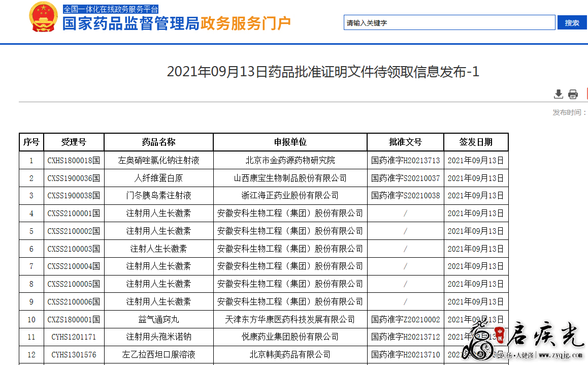The width and height of the screenshot is (588, 365).
Task: Select cell 左奥硝唑氯化钠注射液
Action: pyautogui.click(x=158, y=160)
